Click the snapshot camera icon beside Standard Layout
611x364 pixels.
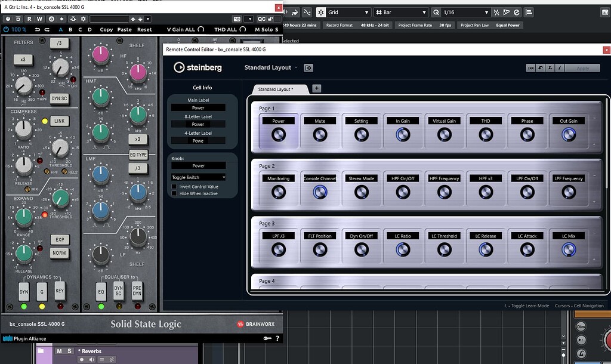click(308, 68)
